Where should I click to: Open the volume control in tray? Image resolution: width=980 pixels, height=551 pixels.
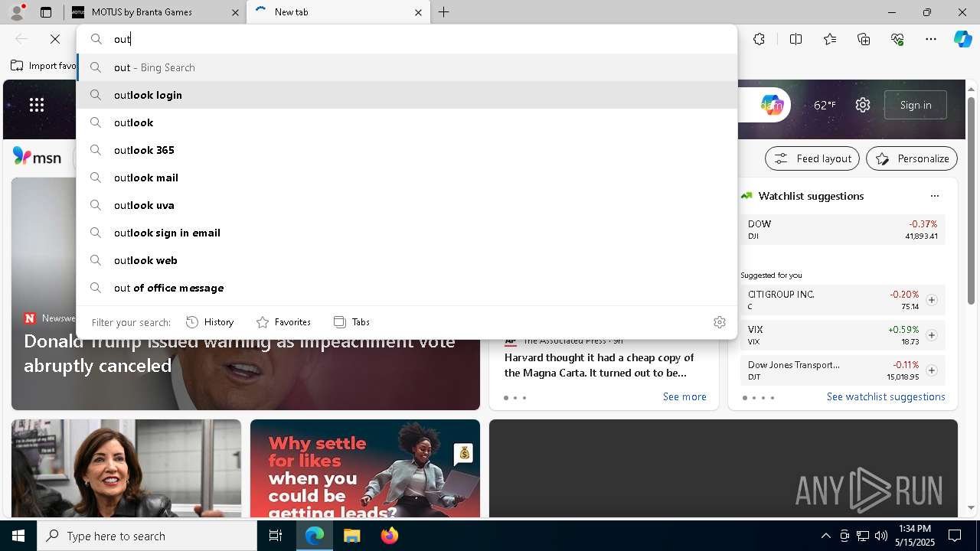[880, 536]
